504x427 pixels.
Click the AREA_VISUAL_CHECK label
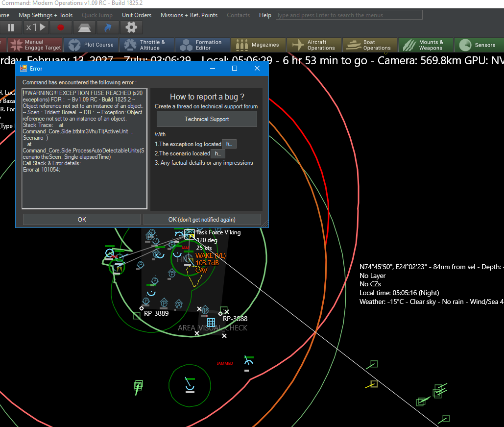[213, 328]
